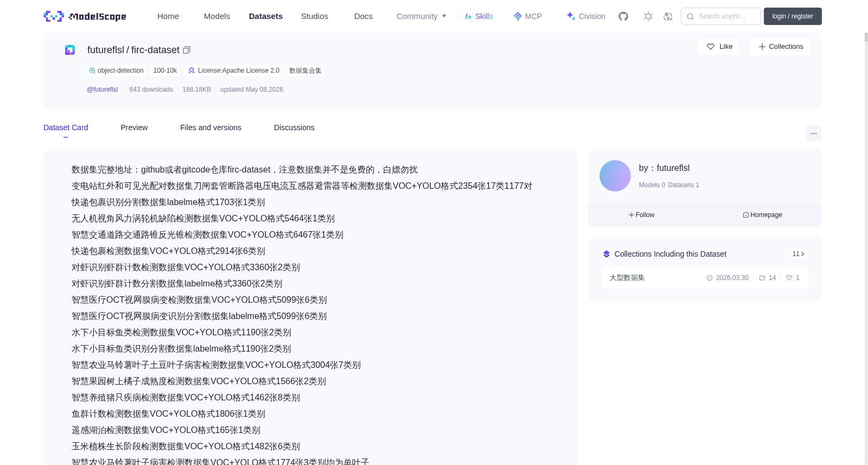Select the Dataset Card tab
Viewport: 868px width, 465px height.
66,128
